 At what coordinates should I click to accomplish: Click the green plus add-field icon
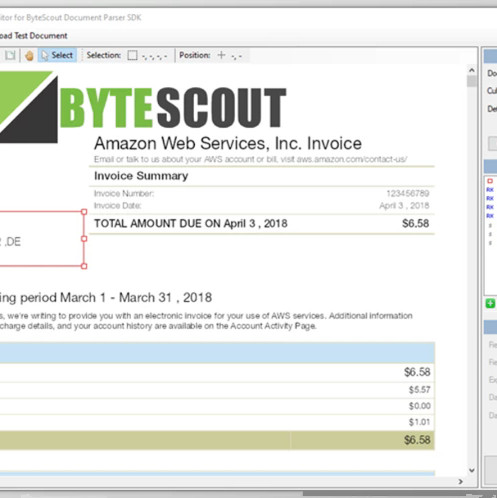(490, 303)
